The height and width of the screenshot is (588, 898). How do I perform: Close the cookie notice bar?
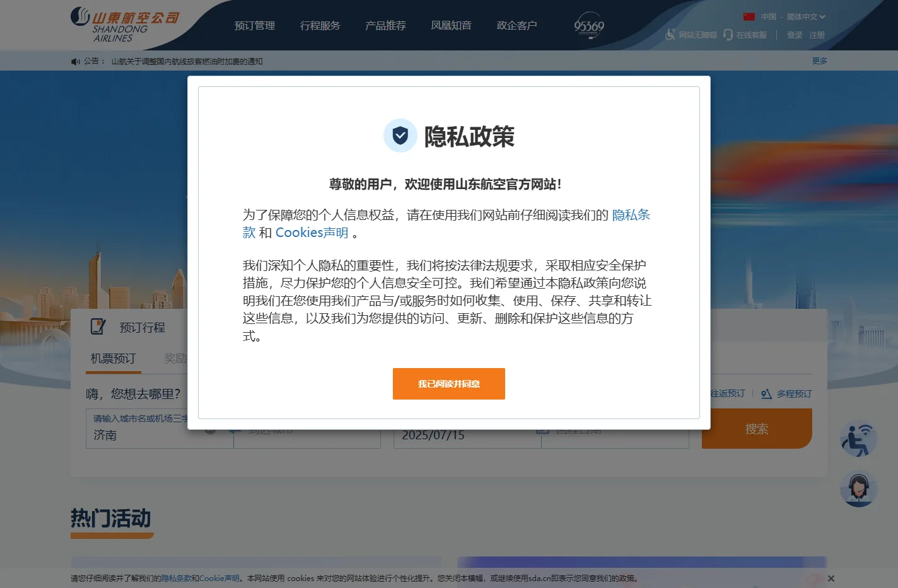point(831,579)
